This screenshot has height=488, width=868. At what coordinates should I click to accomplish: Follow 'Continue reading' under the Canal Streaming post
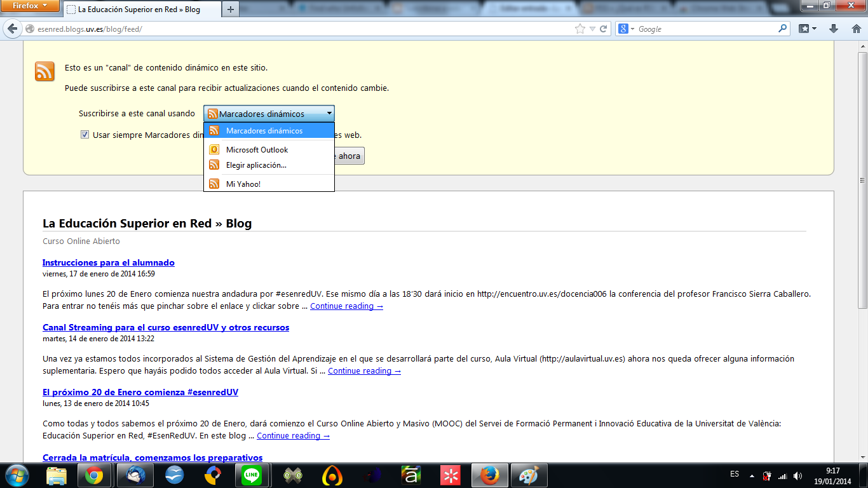[x=363, y=370]
